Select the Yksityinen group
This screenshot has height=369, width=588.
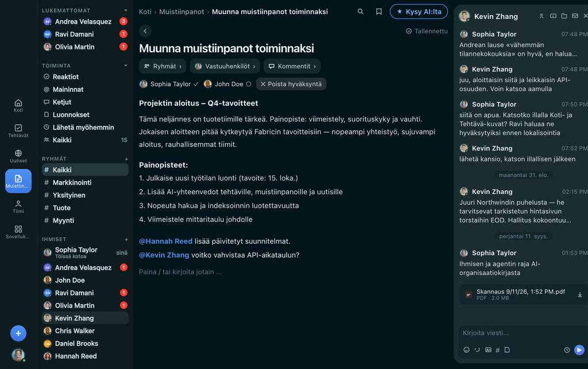(85, 195)
